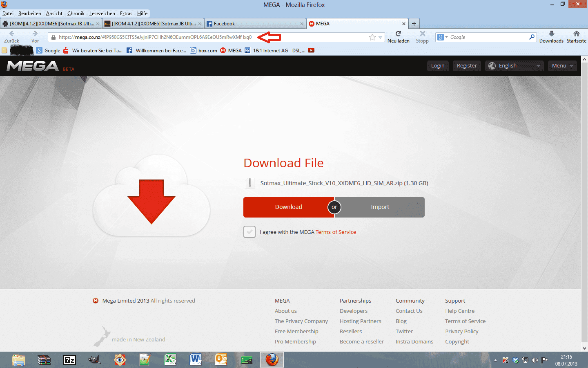This screenshot has width=588, height=368.
Task: Click the Neu laden reload icon
Action: point(398,34)
